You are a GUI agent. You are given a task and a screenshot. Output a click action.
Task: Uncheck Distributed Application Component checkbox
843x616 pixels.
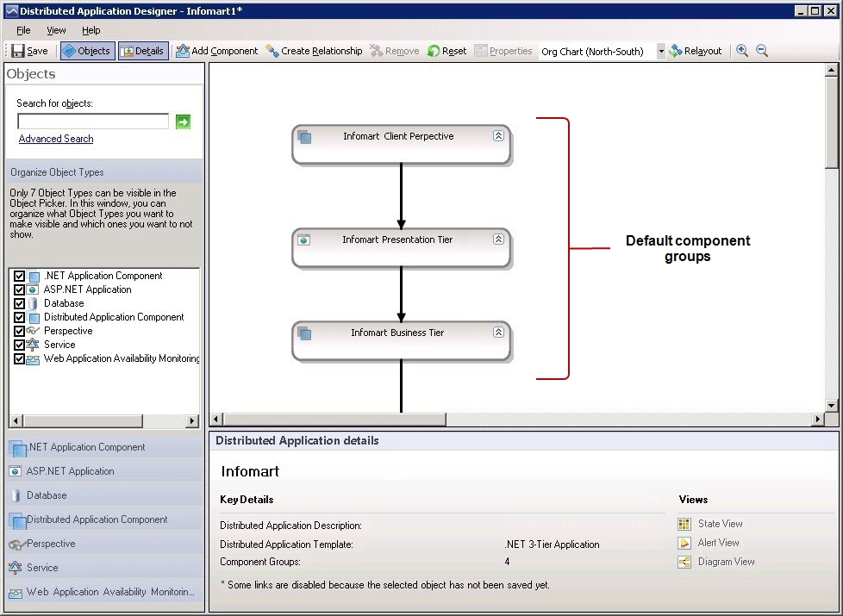19,317
